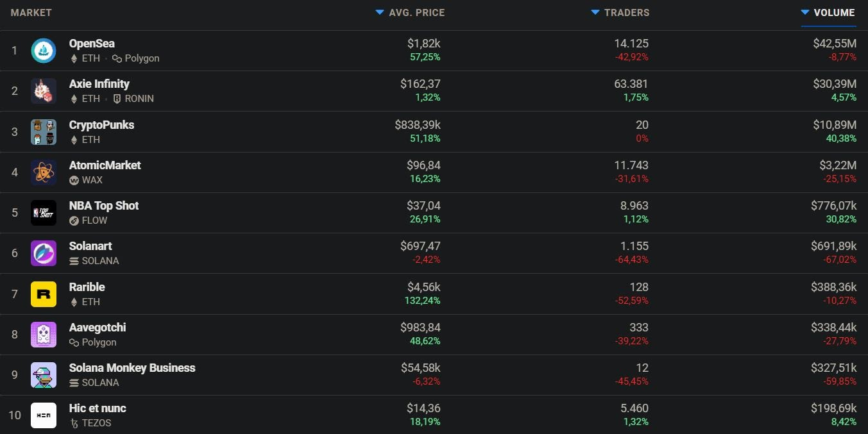Sort by the AVG. PRICE column arrow
Viewport: 868px width, 434px height.
[x=380, y=12]
